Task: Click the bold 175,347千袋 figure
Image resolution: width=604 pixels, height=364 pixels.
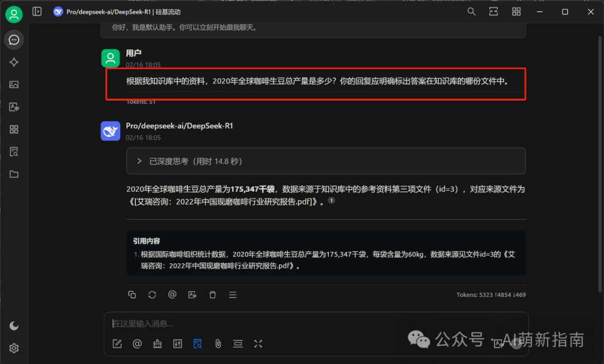Action: click(252, 189)
